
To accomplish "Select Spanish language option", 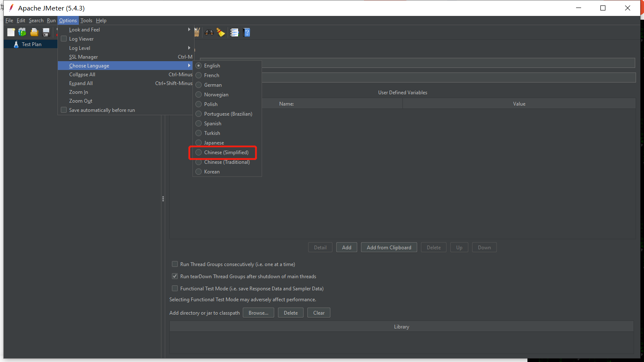I will coord(199,124).
